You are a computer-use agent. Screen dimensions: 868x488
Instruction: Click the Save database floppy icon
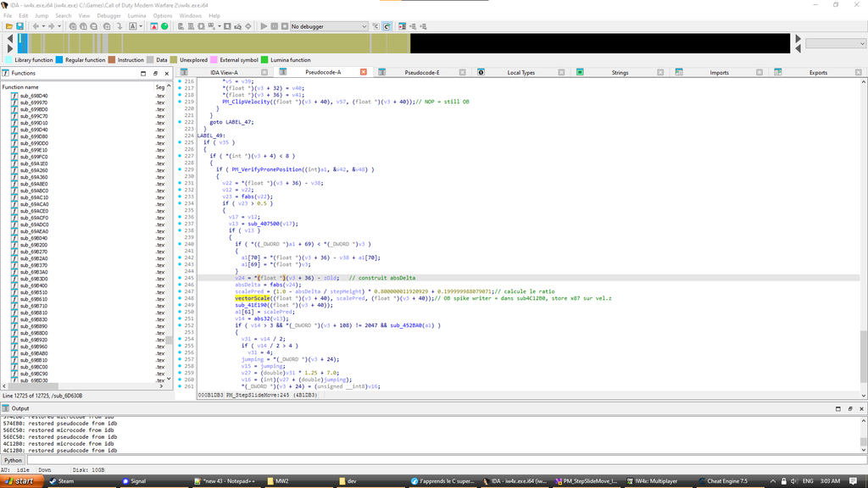pyautogui.click(x=19, y=26)
